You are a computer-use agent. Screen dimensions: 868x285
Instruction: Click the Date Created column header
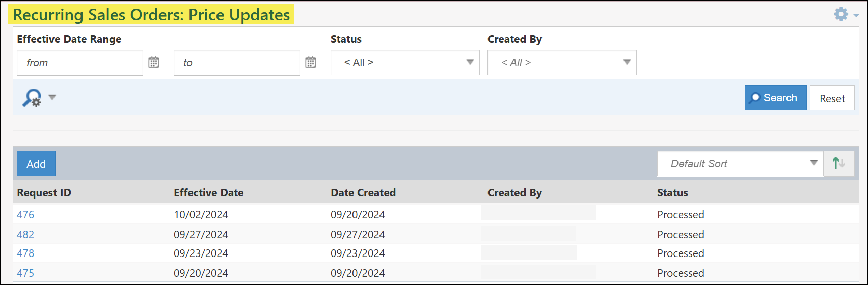point(363,193)
